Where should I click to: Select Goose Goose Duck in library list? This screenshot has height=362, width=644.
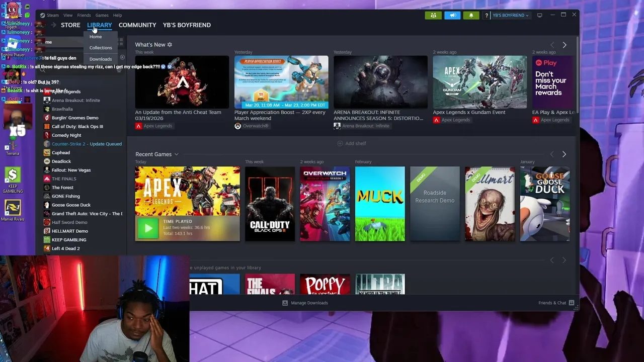click(71, 205)
